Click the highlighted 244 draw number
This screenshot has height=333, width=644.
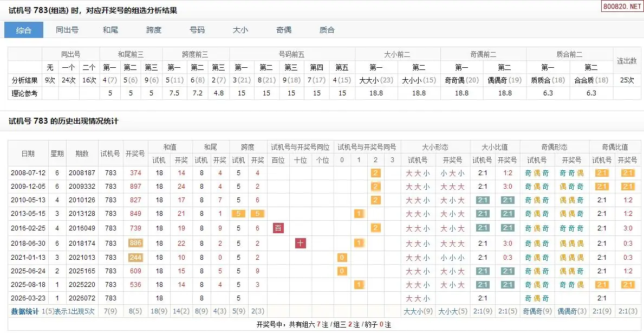tap(135, 257)
